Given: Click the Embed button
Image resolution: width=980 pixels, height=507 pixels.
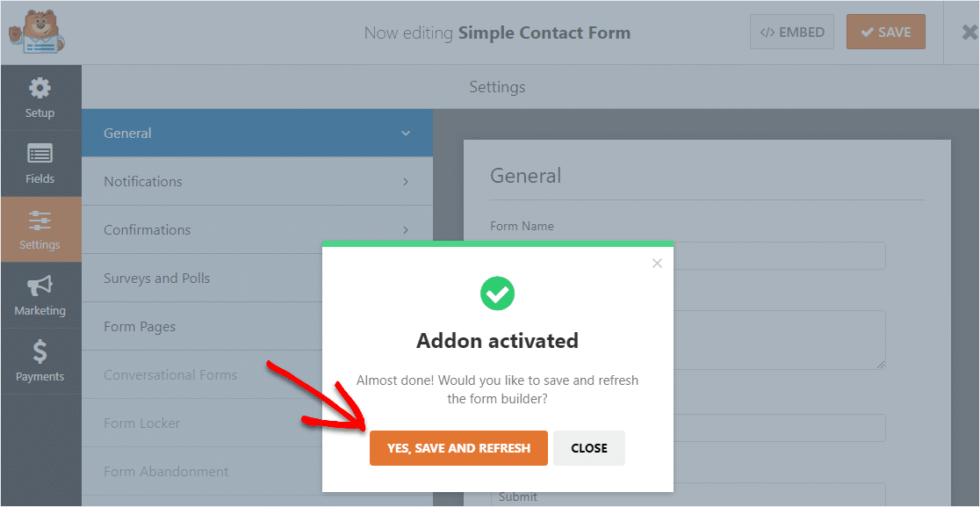Looking at the screenshot, I should (792, 33).
